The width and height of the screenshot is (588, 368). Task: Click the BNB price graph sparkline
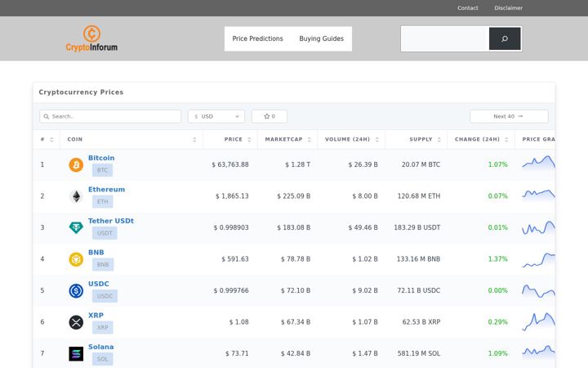[x=538, y=260]
